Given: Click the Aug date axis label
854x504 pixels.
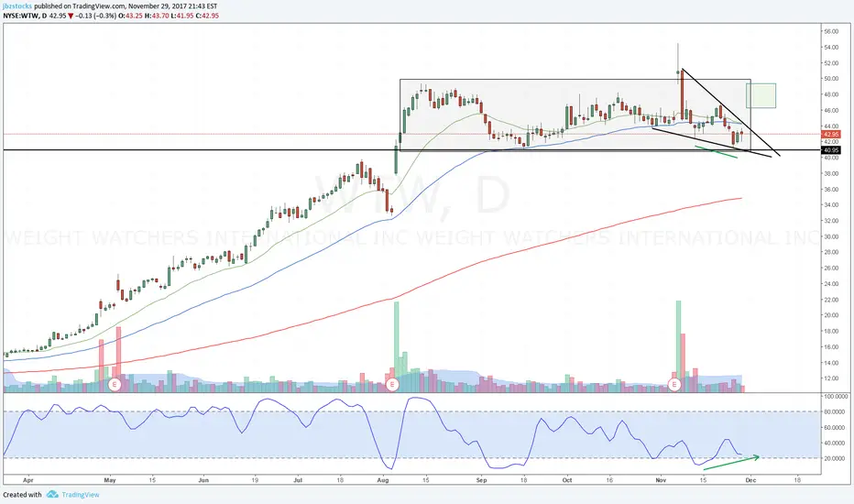Looking at the screenshot, I should (x=383, y=480).
